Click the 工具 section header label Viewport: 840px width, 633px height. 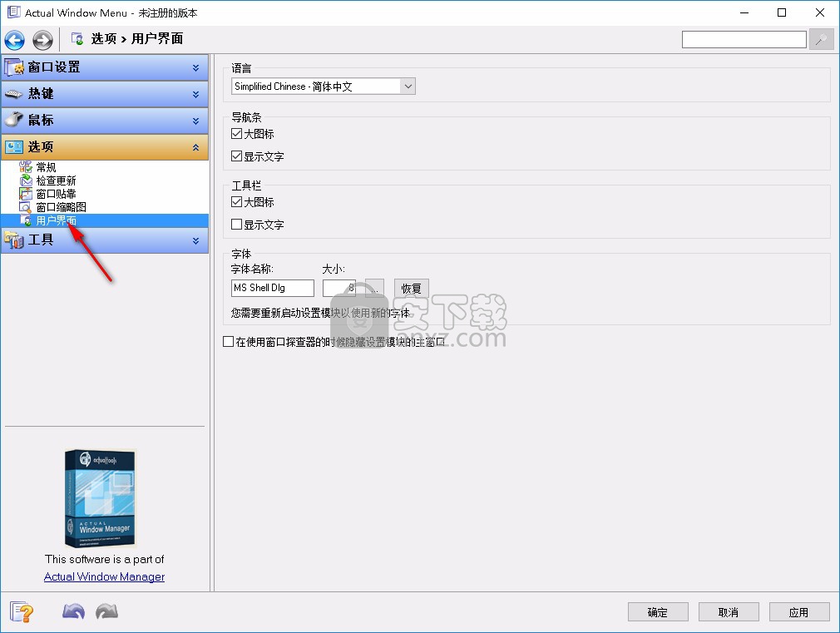[41, 240]
